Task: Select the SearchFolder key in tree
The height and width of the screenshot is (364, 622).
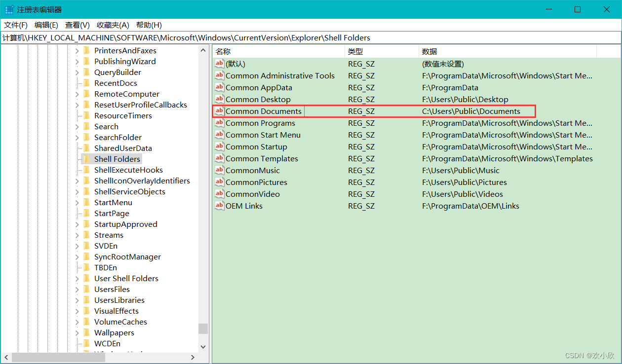Action: click(118, 137)
